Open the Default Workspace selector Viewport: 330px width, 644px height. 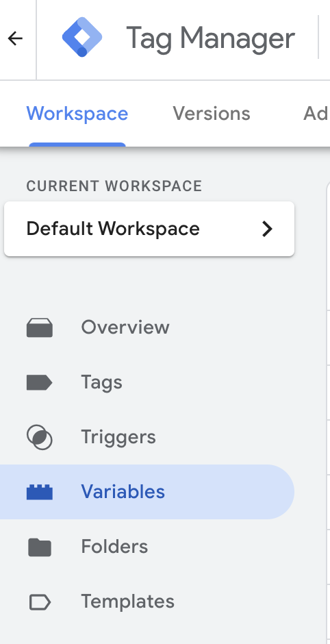click(x=149, y=229)
